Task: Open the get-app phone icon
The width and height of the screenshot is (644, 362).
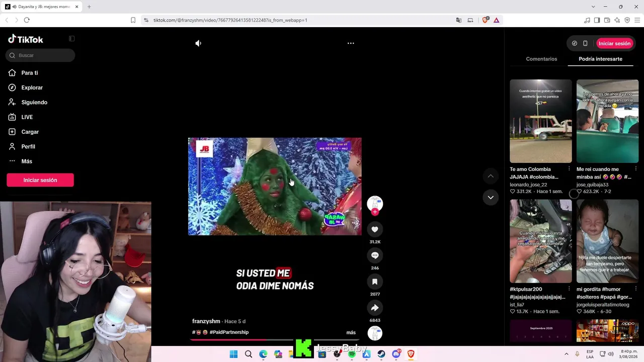Action: (x=585, y=43)
